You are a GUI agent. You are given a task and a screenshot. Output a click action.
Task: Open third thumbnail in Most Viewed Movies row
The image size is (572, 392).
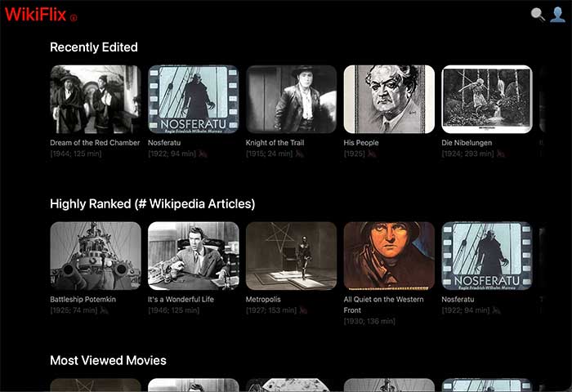pyautogui.click(x=291, y=385)
